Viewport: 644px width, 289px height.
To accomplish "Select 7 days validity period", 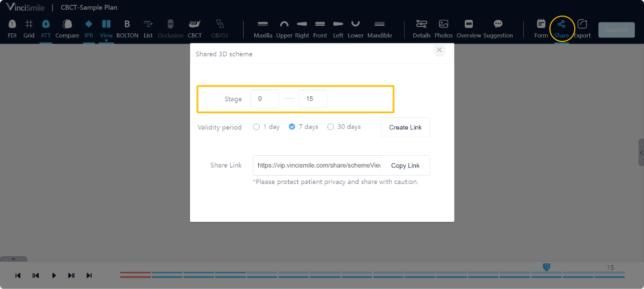I will (292, 127).
